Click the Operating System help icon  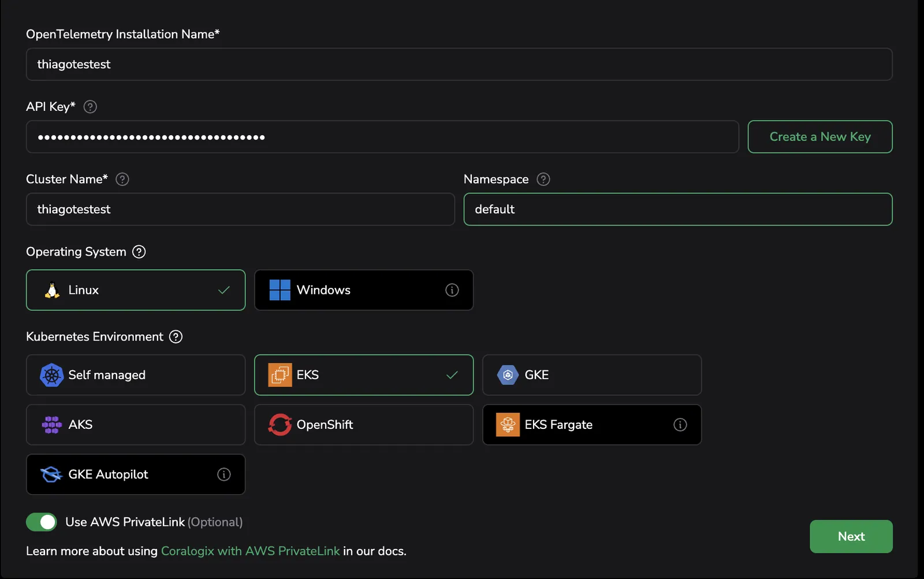pos(139,252)
